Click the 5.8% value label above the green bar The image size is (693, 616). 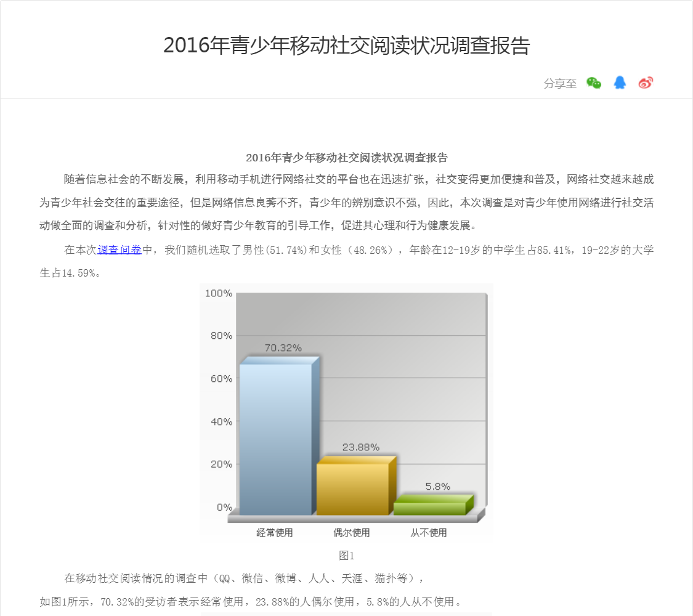[x=437, y=487]
